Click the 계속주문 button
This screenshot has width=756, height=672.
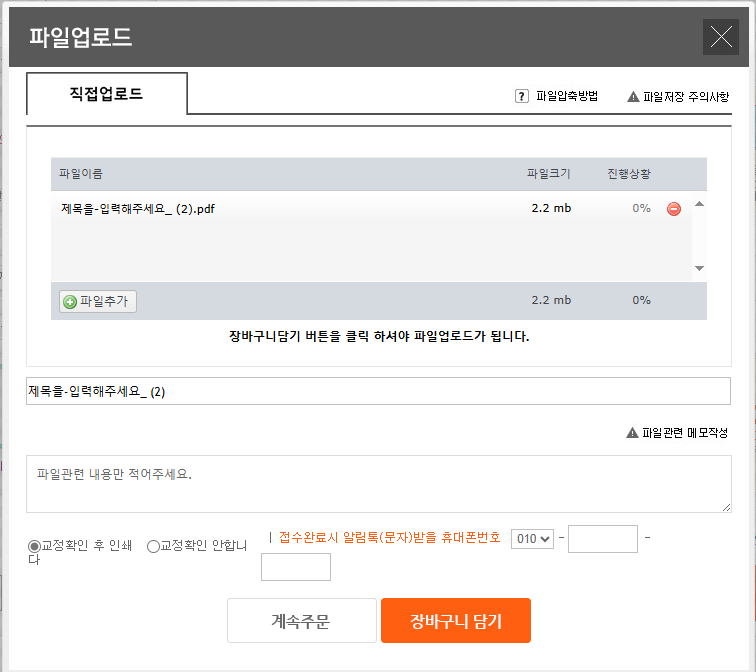(x=301, y=620)
